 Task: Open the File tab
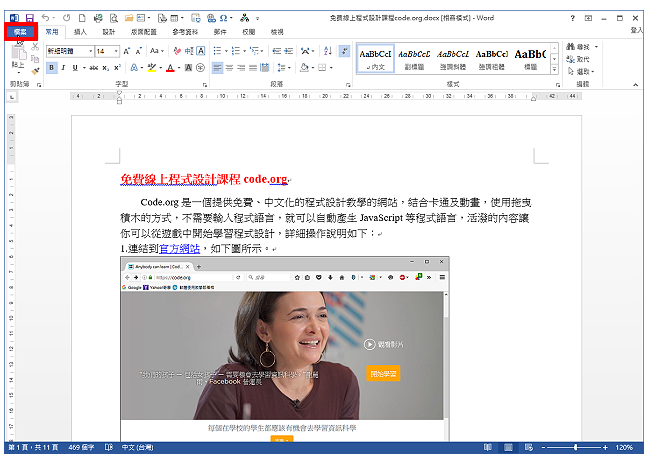(21, 32)
